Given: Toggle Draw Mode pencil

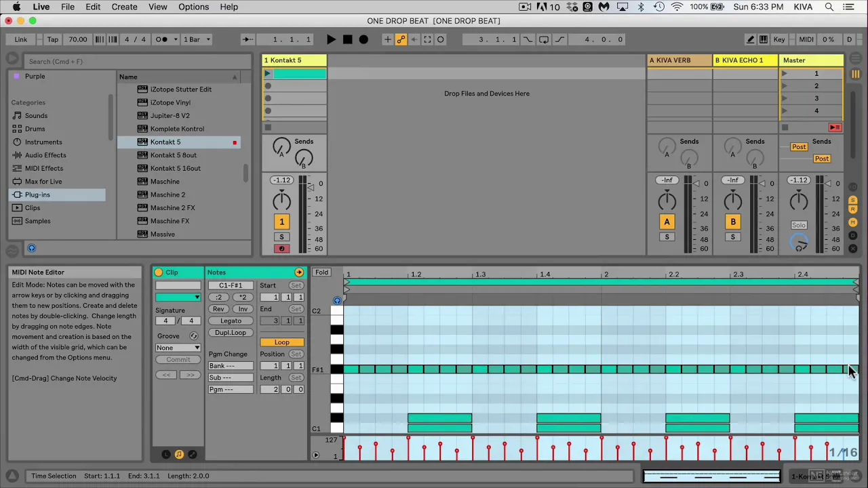Looking at the screenshot, I should click(x=750, y=39).
